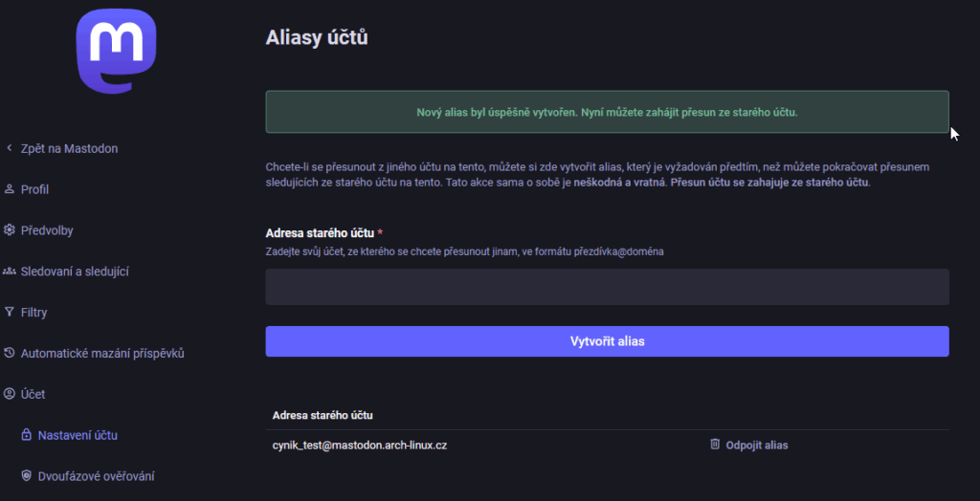This screenshot has height=501, width=980.
Task: Click the automatic post deletion clock icon
Action: click(x=10, y=354)
